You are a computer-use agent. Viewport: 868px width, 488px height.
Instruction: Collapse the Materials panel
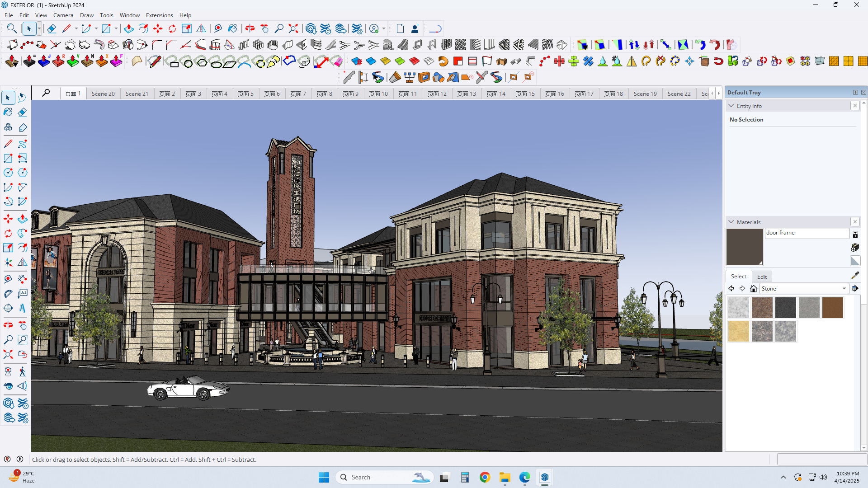pos(731,222)
